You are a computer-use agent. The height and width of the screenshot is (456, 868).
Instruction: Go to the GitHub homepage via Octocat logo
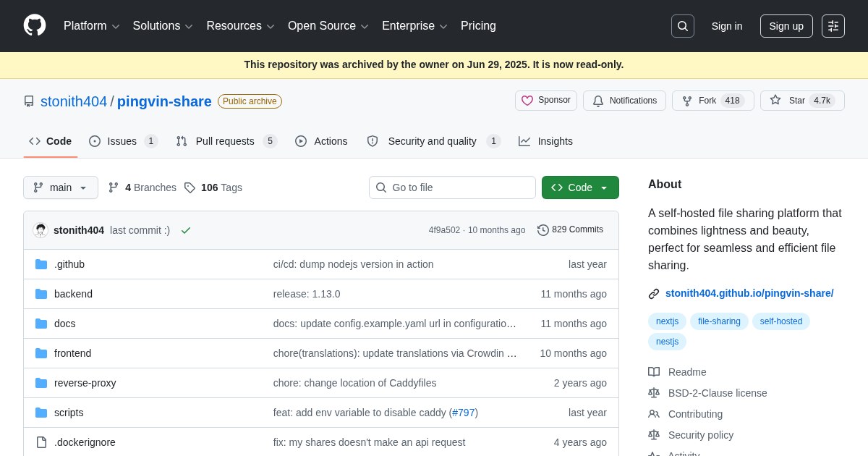(35, 25)
